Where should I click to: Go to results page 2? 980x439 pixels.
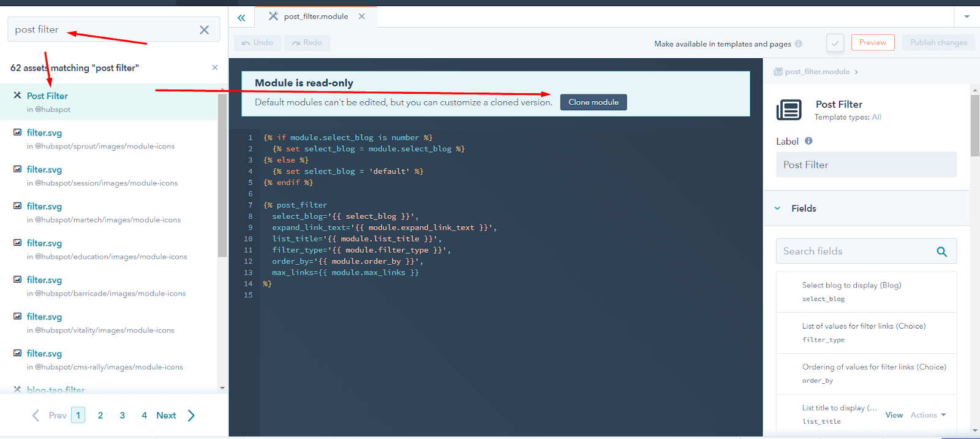[100, 415]
